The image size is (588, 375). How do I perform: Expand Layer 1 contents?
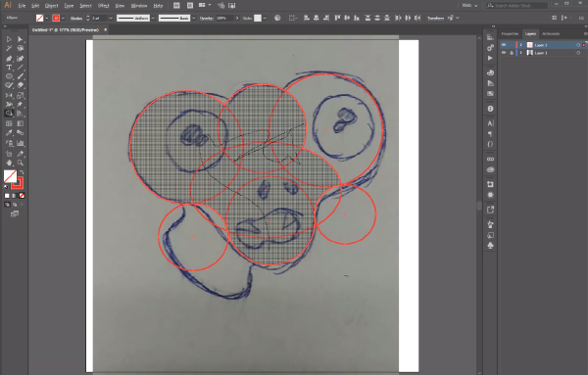point(521,53)
